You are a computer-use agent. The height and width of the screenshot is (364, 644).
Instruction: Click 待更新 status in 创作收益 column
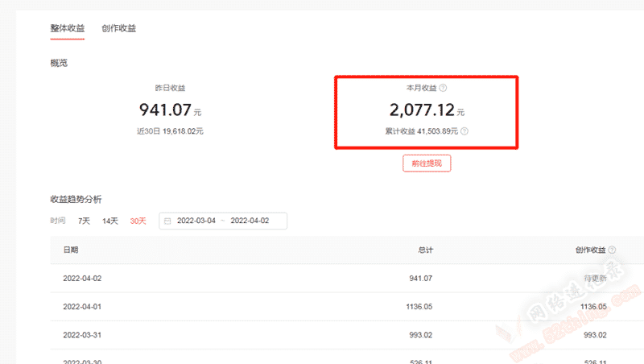pos(595,278)
